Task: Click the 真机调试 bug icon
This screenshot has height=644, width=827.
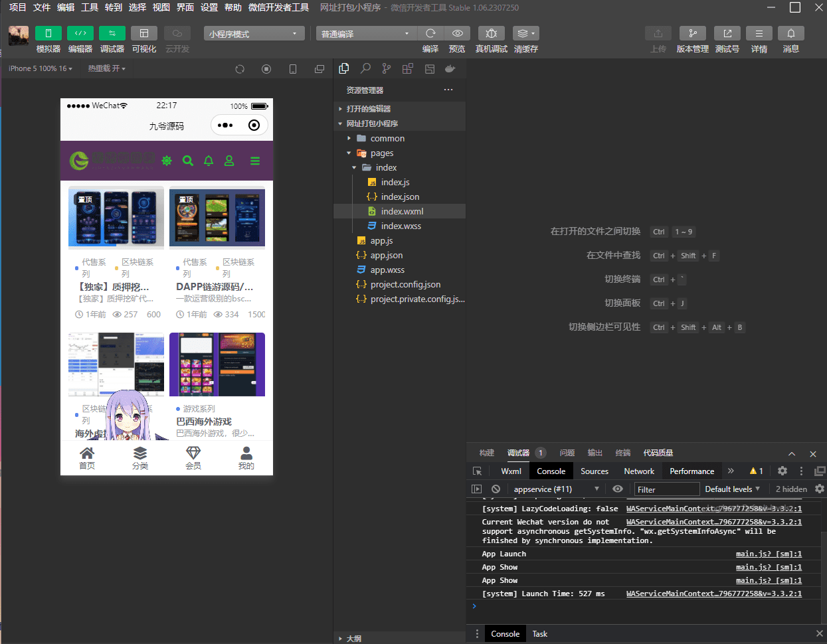Action: pos(491,34)
